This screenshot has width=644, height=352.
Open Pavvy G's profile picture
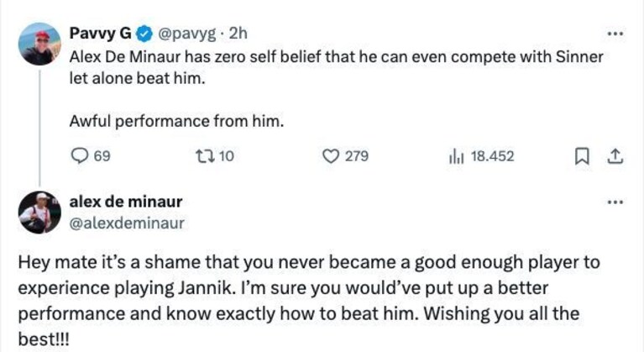pos(39,44)
